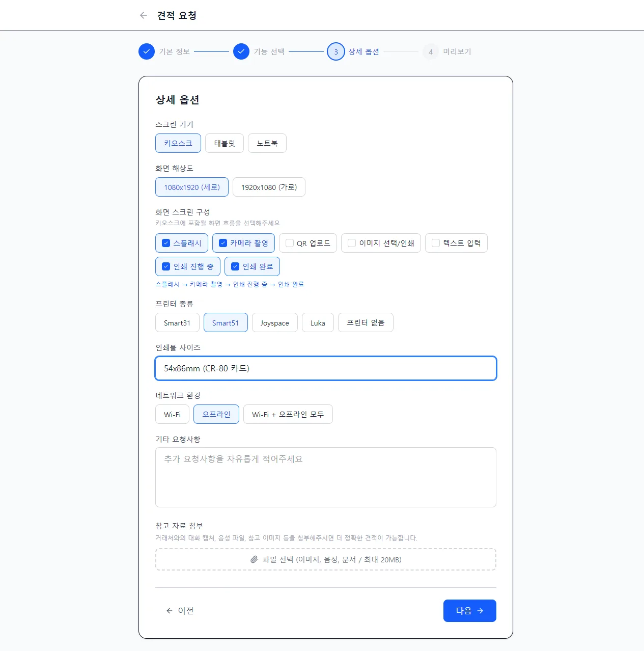Choose 태블릿 as the screen device
This screenshot has height=651, width=644.
point(225,143)
